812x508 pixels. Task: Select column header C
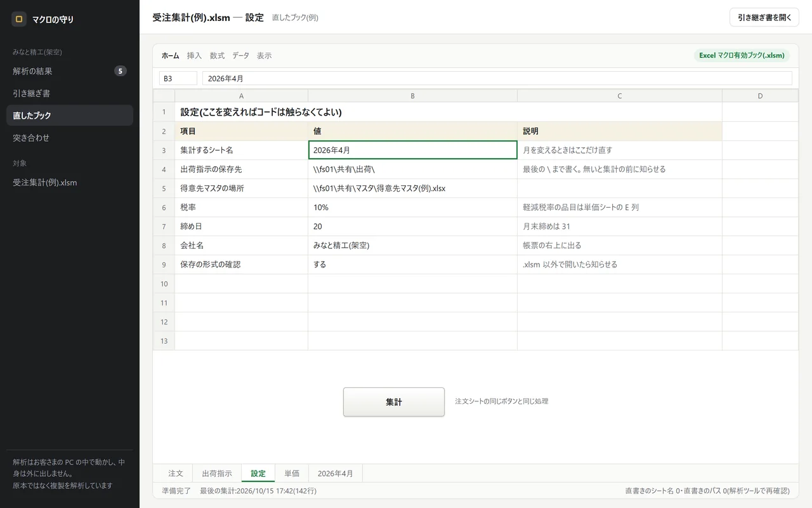coord(620,96)
